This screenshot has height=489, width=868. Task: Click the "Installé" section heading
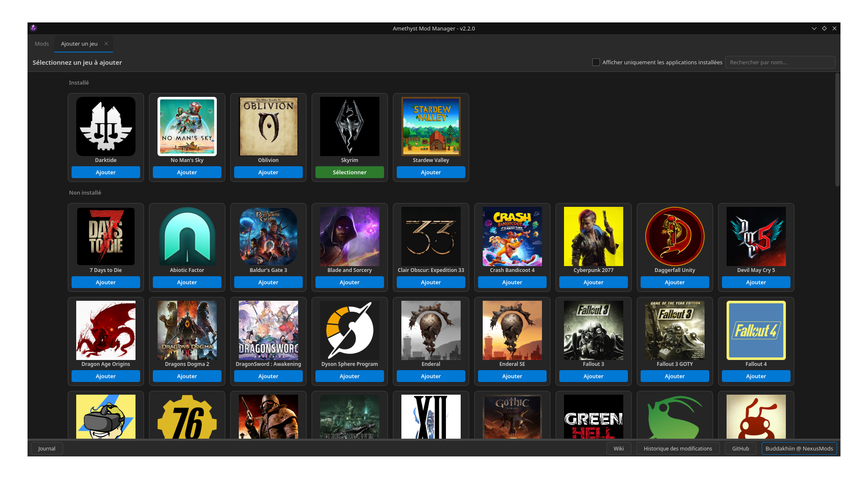coord(79,82)
